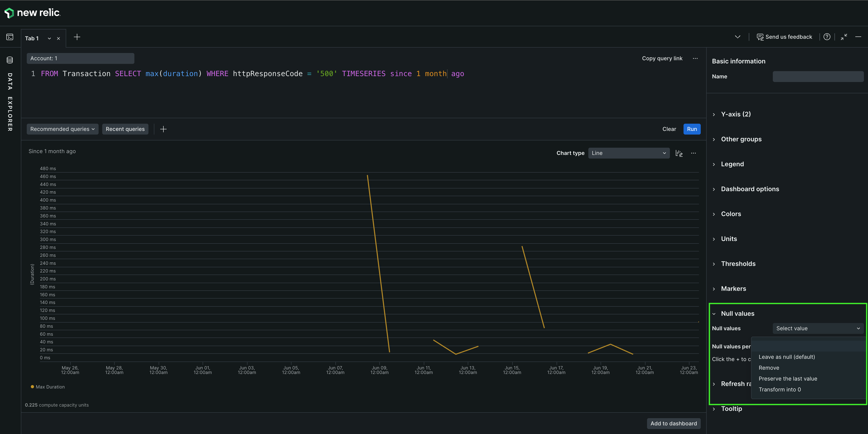The width and height of the screenshot is (868, 434).
Task: Collapse the Null values section
Action: click(x=737, y=313)
